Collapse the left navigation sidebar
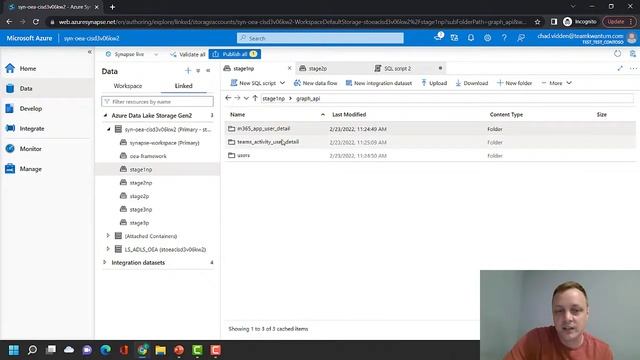This screenshot has height=360, width=640. 90,52
